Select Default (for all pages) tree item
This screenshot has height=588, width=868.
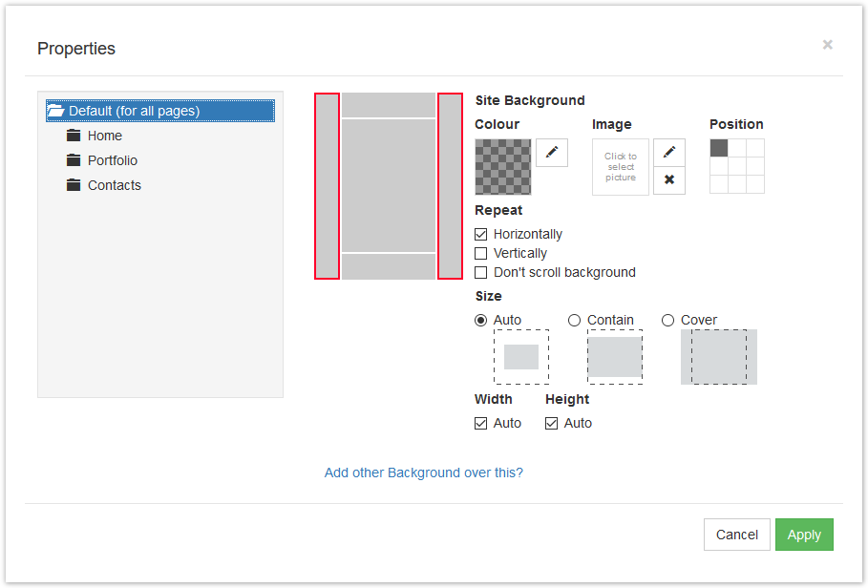coord(160,111)
